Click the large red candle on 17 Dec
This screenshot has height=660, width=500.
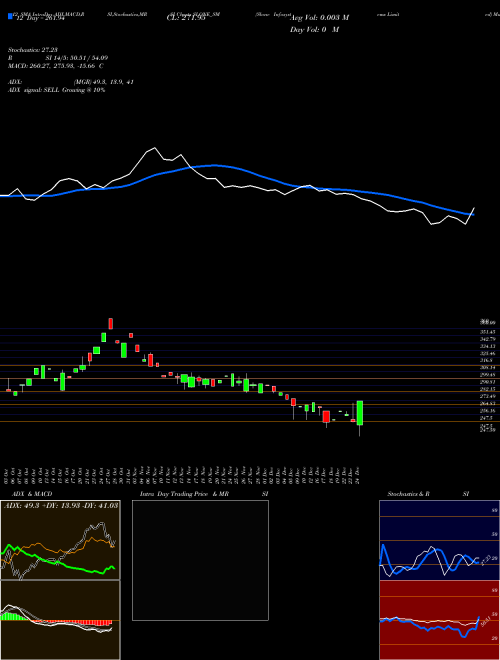(326, 417)
